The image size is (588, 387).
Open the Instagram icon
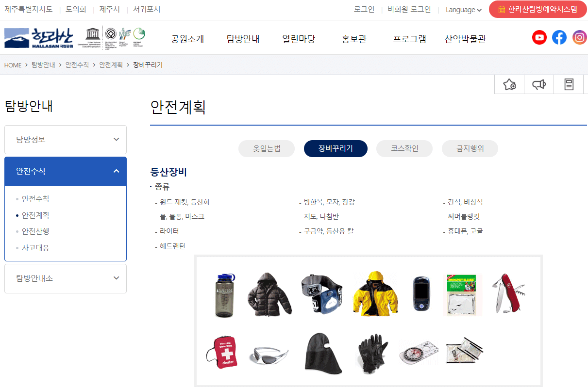tap(579, 37)
